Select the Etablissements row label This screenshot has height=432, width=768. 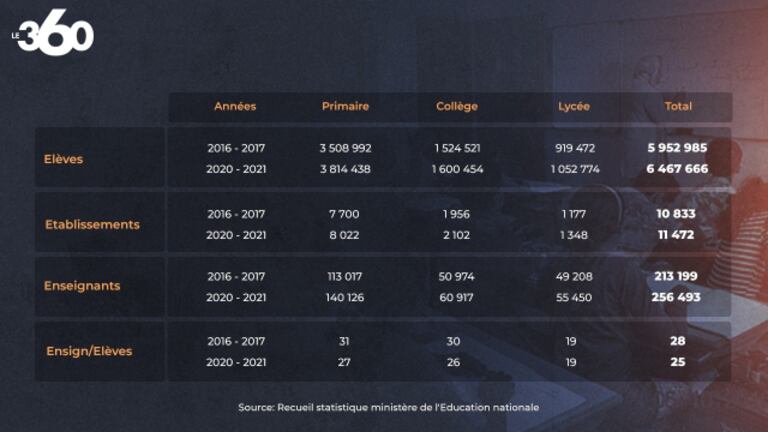coord(92,224)
